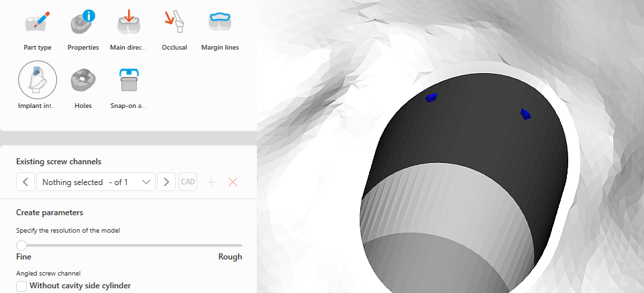Select the Main direction tool

[x=129, y=31]
